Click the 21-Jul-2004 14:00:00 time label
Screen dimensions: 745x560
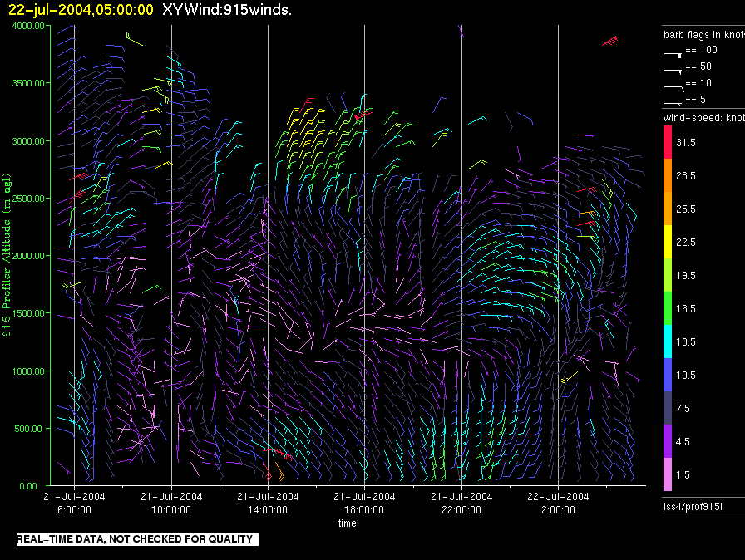tap(268, 503)
